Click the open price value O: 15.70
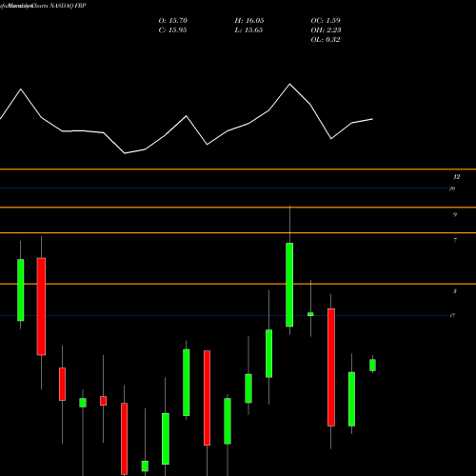 [173, 21]
